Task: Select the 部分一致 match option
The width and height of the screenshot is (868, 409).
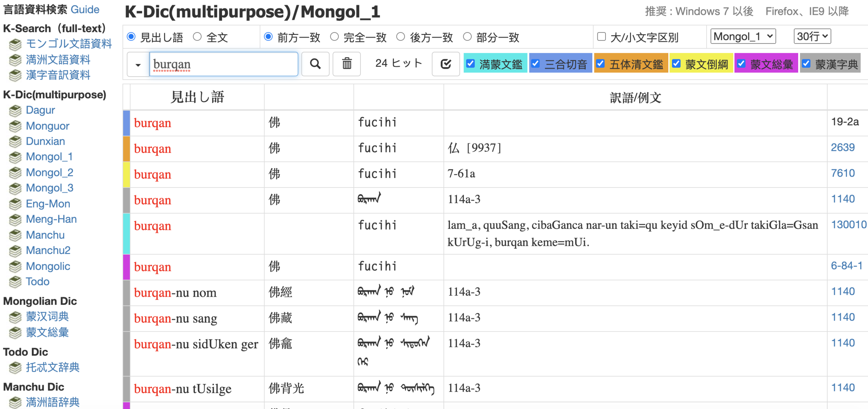Action: pyautogui.click(x=468, y=37)
